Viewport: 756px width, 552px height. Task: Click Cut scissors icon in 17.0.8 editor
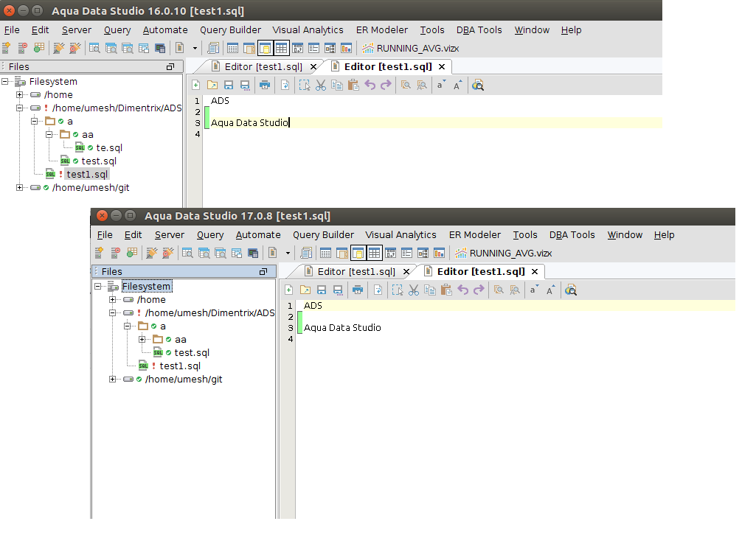(414, 290)
